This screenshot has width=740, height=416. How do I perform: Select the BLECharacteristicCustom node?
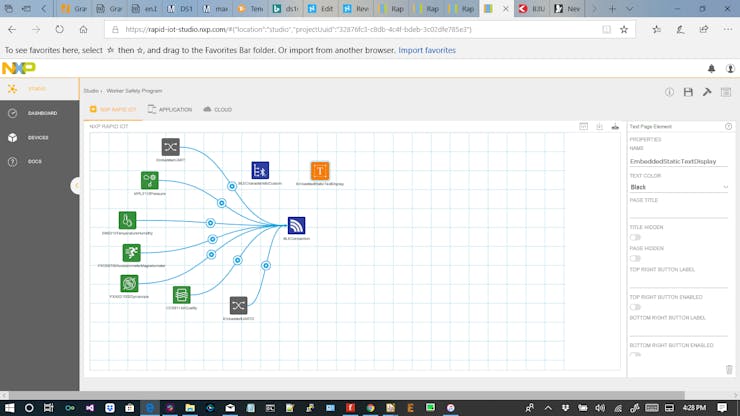pos(260,170)
